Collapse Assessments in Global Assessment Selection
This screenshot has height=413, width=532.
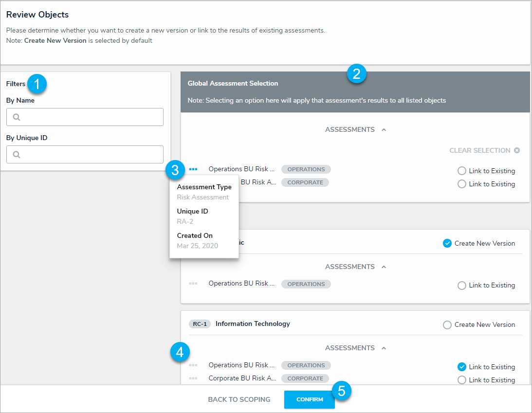tap(384, 130)
